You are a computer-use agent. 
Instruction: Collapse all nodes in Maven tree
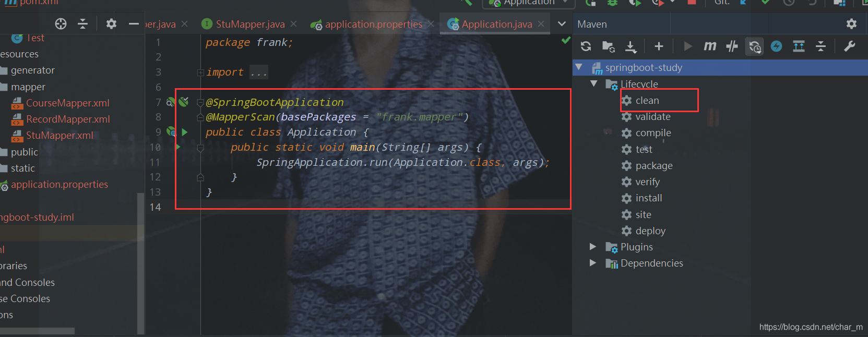click(x=821, y=46)
